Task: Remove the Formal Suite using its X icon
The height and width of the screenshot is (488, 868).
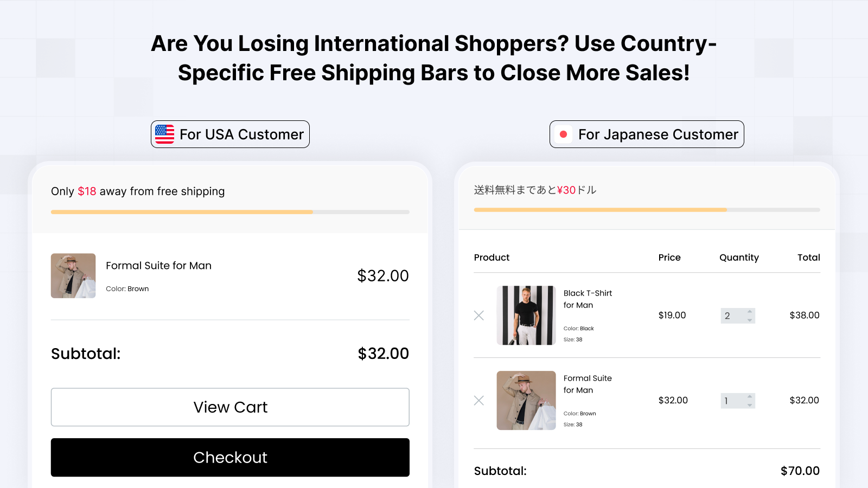Action: [x=479, y=400]
